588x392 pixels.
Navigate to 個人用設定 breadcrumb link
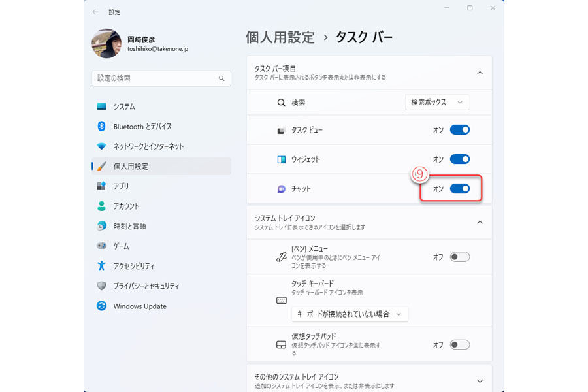[280, 37]
